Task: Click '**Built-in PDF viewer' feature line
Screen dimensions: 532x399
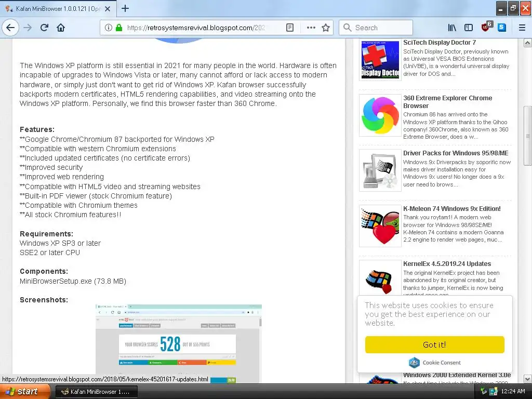Action: click(x=96, y=196)
